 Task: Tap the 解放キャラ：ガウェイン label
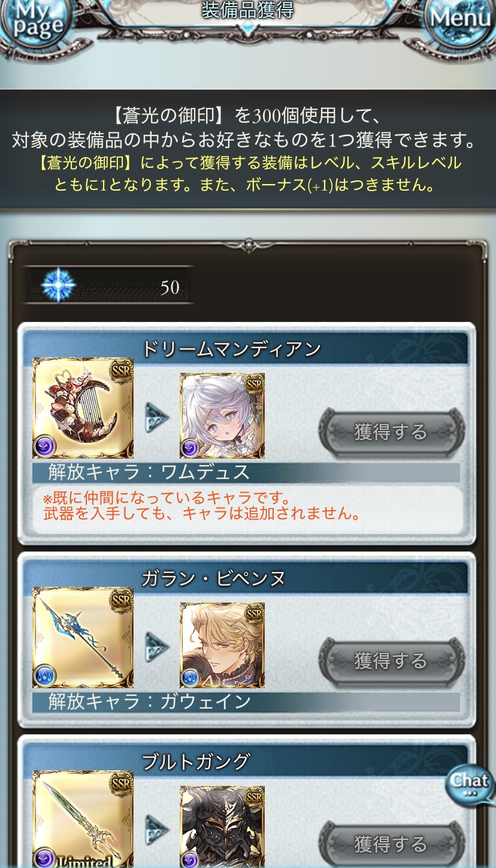(x=149, y=701)
